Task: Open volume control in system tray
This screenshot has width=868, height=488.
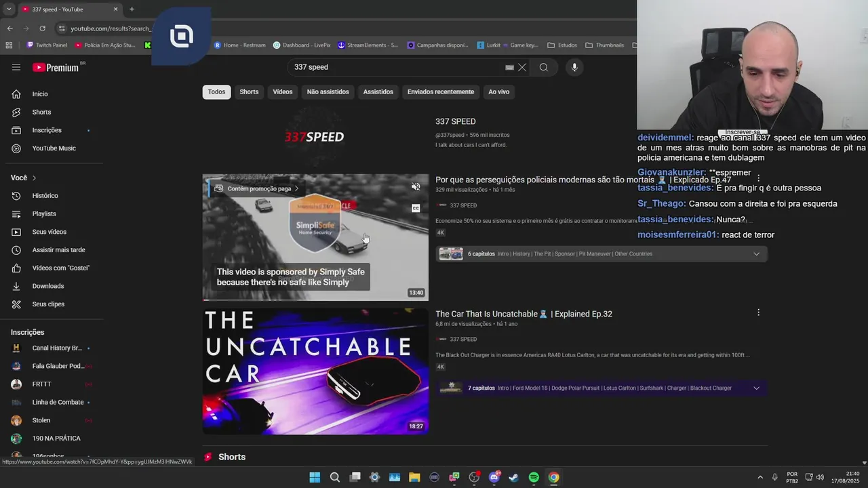Action: coord(820,477)
